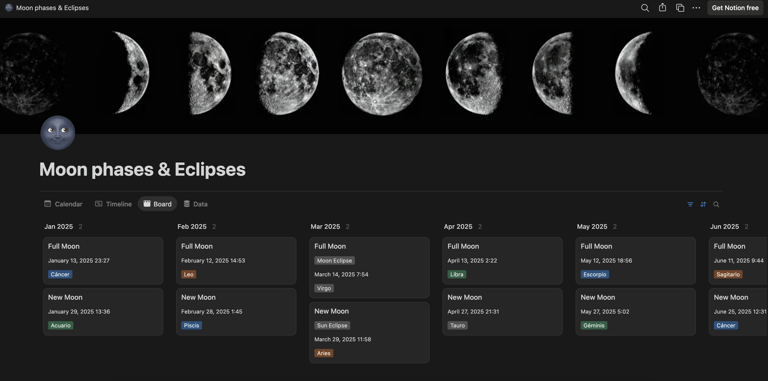The width and height of the screenshot is (768, 381).
Task: Switch to the Timeline view tab
Action: pyautogui.click(x=113, y=204)
